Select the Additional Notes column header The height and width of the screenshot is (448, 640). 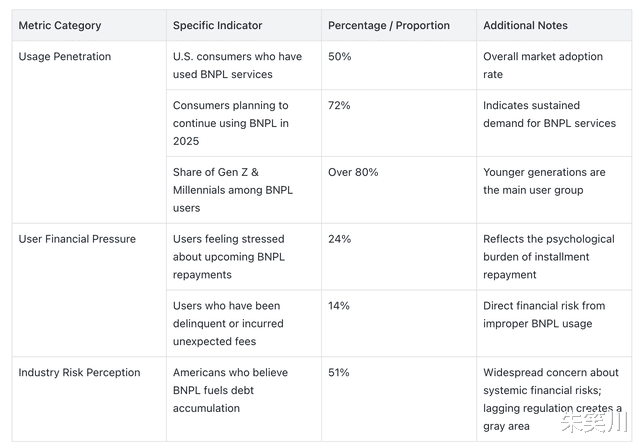point(525,25)
